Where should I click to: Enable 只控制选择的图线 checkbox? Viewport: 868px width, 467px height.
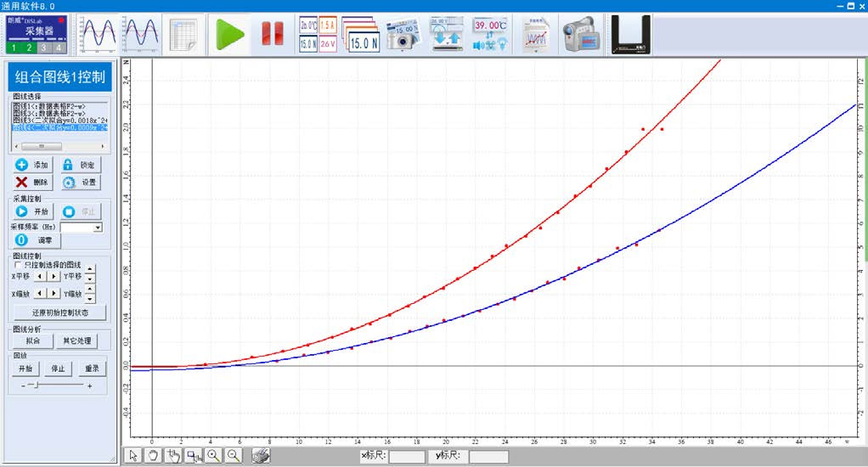19,265
